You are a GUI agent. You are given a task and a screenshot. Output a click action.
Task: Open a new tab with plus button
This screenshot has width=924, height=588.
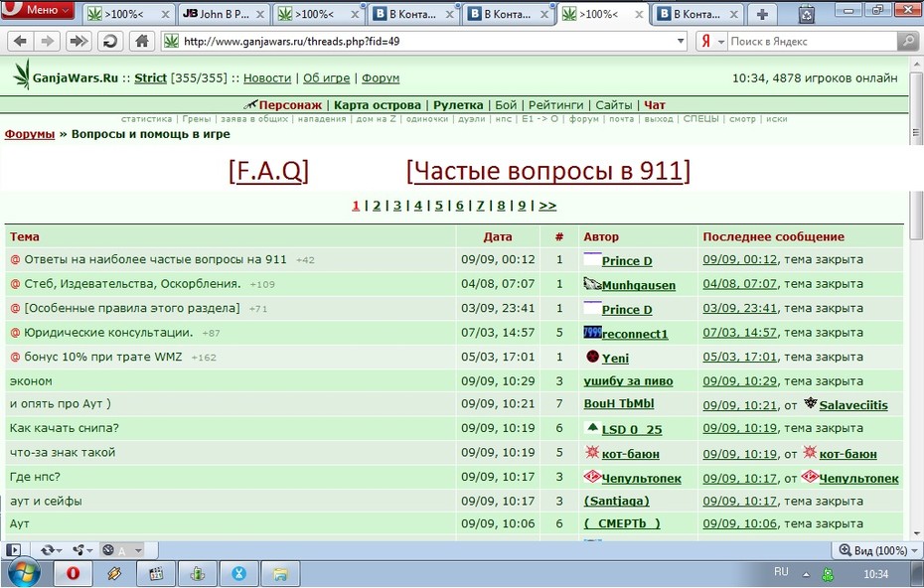click(x=762, y=14)
